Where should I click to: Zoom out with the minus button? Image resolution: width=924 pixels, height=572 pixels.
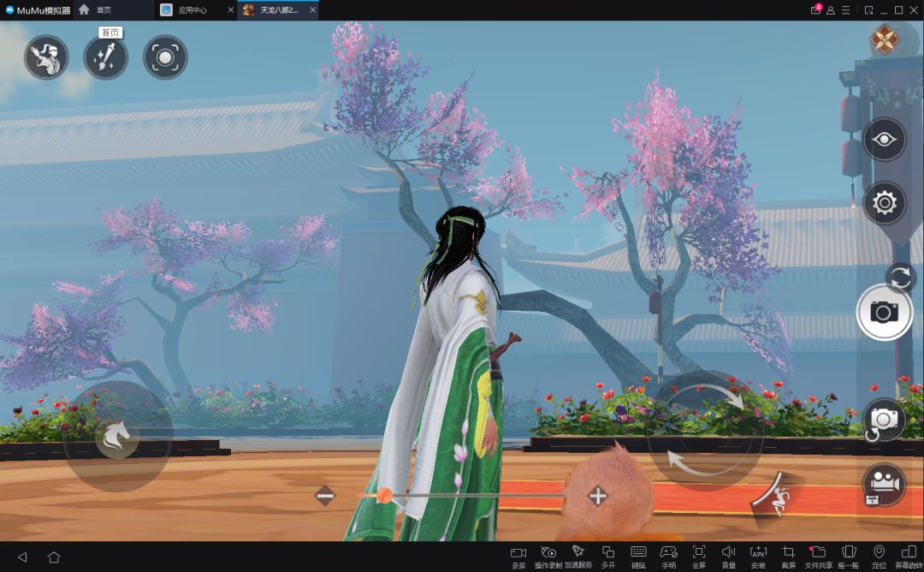point(325,496)
